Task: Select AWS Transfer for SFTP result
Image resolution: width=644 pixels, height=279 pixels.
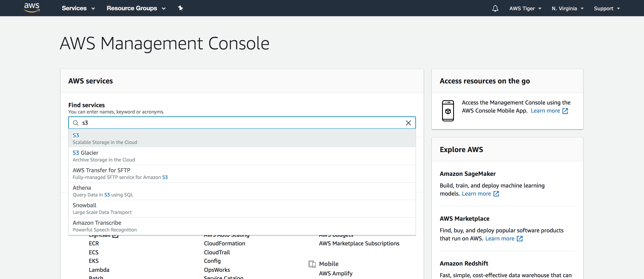Action: click(242, 173)
